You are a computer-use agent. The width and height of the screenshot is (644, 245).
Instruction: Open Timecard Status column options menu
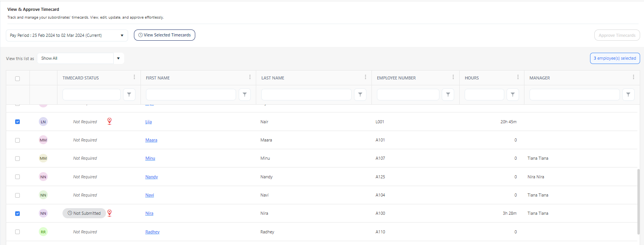coord(134,77)
